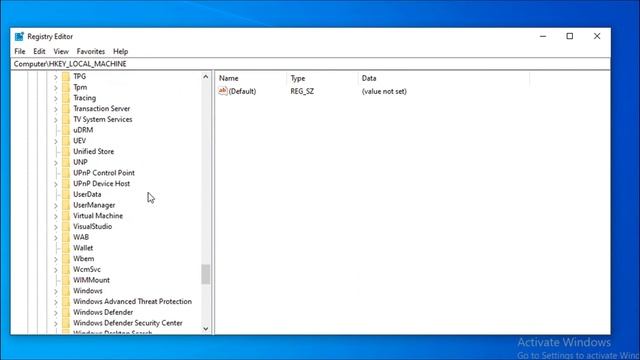Select the WIMMount key label
This screenshot has width=640, height=360.
click(x=91, y=280)
